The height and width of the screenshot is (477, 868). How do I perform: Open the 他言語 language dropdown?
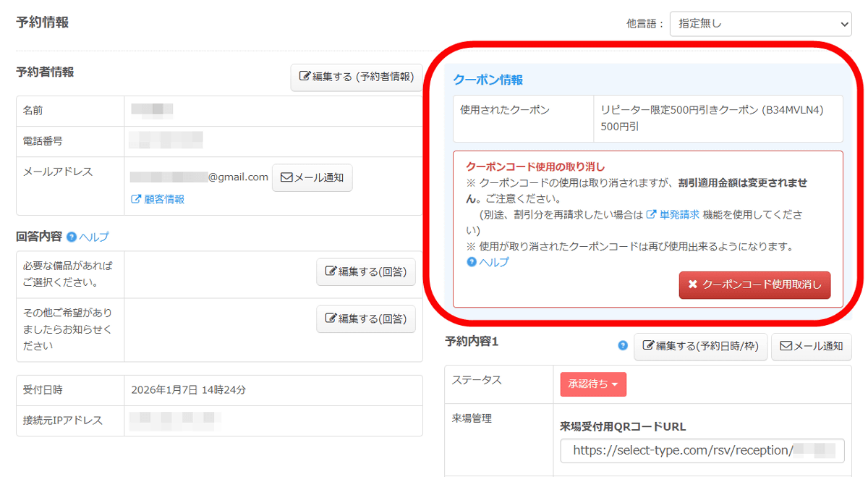coord(760,24)
